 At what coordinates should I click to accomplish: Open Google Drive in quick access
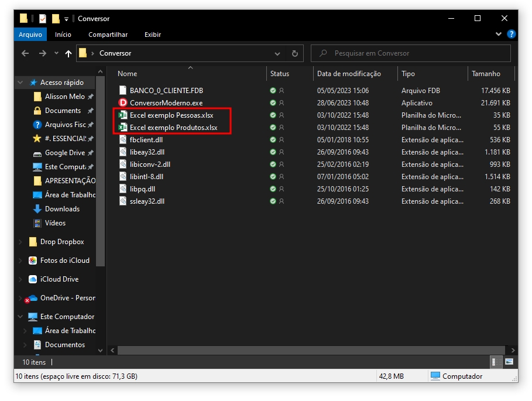tap(64, 153)
